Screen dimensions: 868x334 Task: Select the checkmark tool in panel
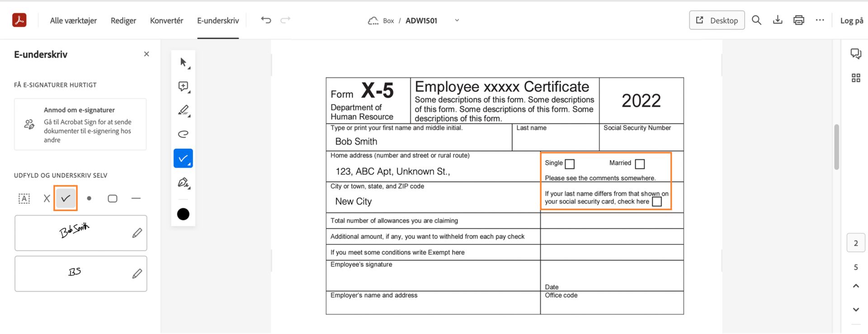(66, 198)
